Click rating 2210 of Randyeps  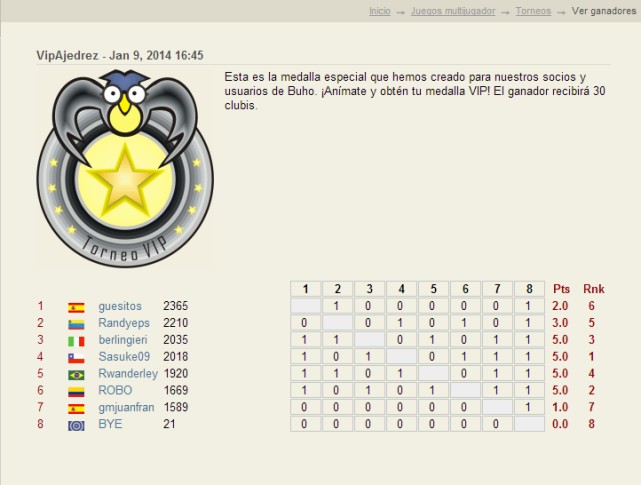(x=175, y=323)
